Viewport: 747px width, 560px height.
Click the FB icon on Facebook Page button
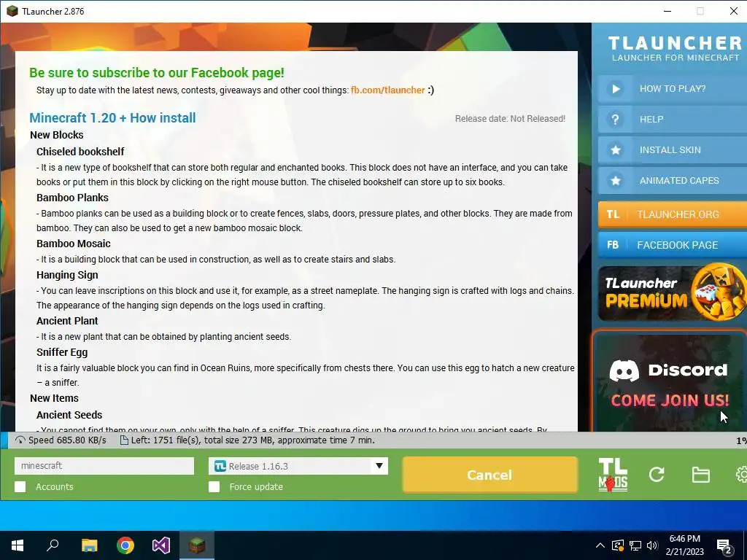click(613, 245)
